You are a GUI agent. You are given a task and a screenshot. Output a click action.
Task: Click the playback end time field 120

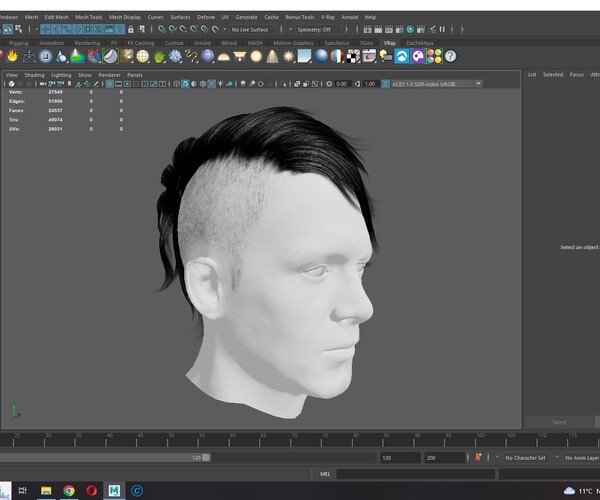(x=399, y=458)
